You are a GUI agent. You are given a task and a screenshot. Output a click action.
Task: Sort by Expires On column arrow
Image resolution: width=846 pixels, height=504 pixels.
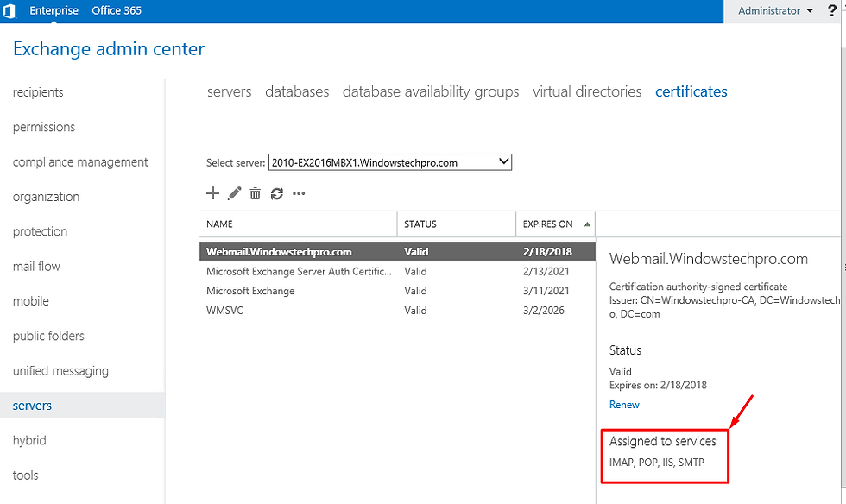[x=587, y=224]
